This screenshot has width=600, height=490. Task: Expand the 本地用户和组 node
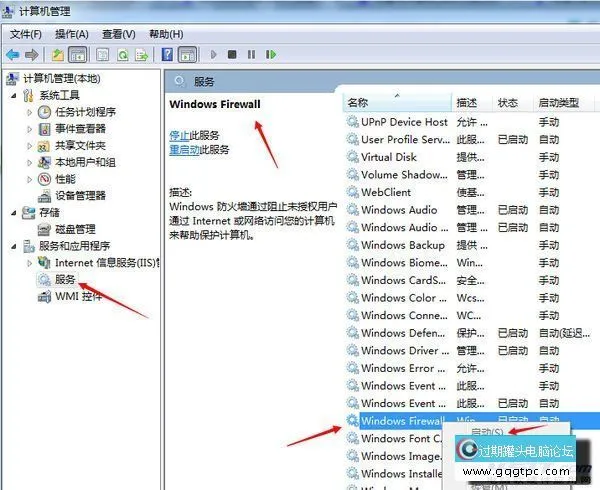pyautogui.click(x=29, y=163)
